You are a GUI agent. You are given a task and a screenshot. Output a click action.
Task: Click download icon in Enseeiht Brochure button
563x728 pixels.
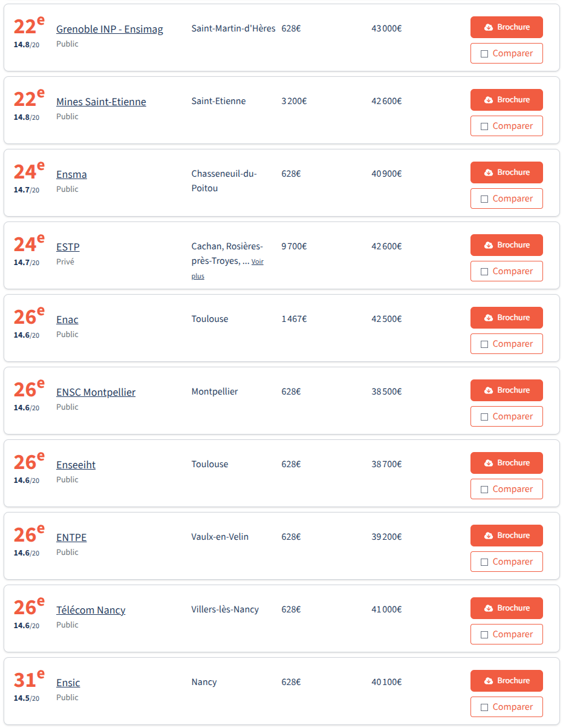pyautogui.click(x=489, y=463)
